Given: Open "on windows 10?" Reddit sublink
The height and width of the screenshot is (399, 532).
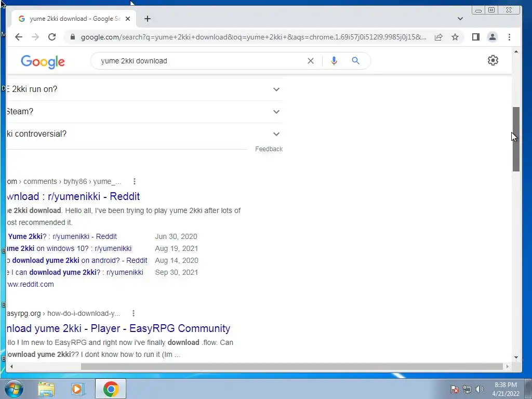Looking at the screenshot, I should [x=69, y=248].
